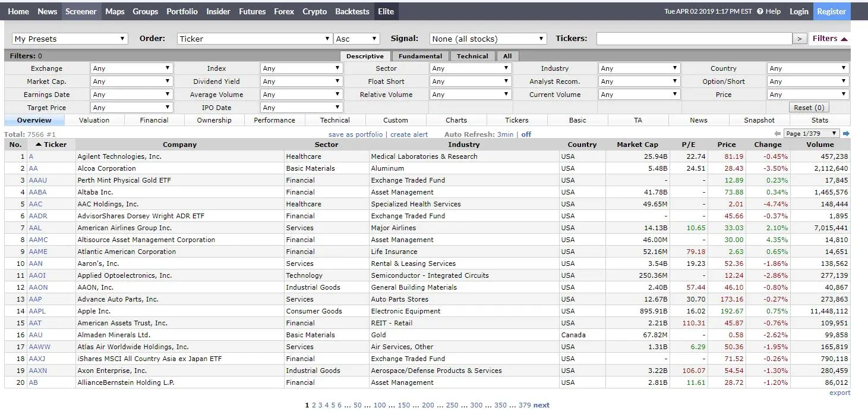Select the Valuation view tab

click(94, 120)
